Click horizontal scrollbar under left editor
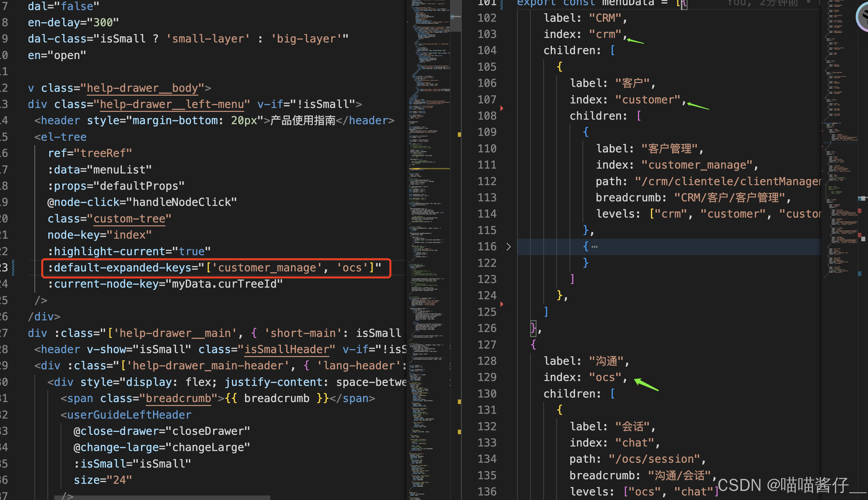The height and width of the screenshot is (500, 868). coord(162,497)
